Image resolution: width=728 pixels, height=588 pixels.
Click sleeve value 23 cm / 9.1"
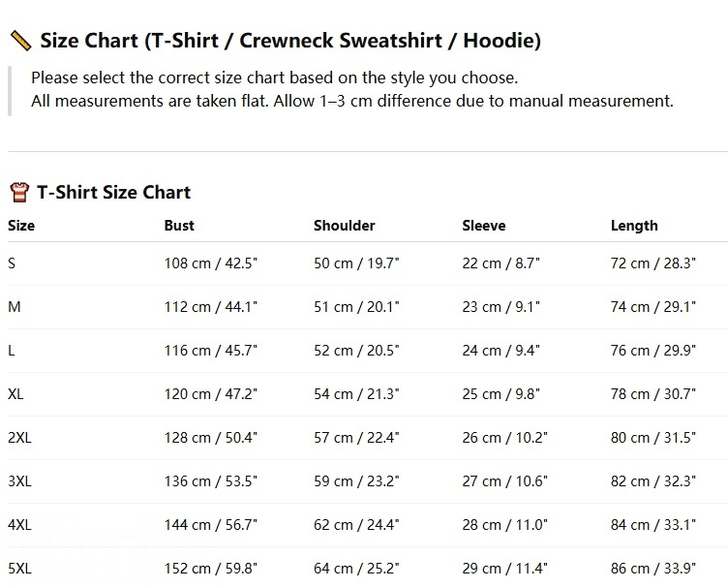click(x=500, y=307)
